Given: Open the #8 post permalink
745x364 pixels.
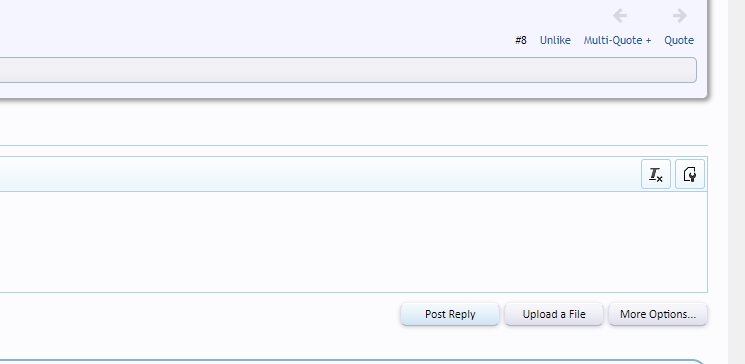Looking at the screenshot, I should (x=521, y=40).
